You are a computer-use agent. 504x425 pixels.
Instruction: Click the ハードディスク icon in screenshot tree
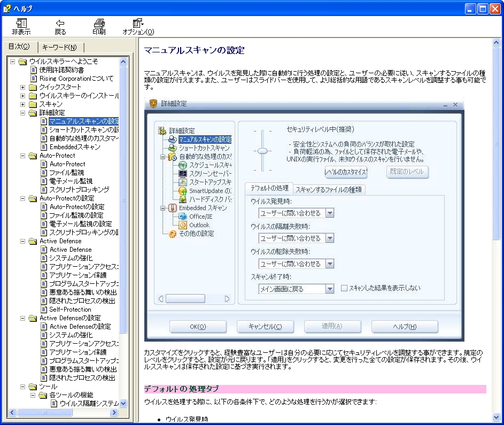[183, 199]
